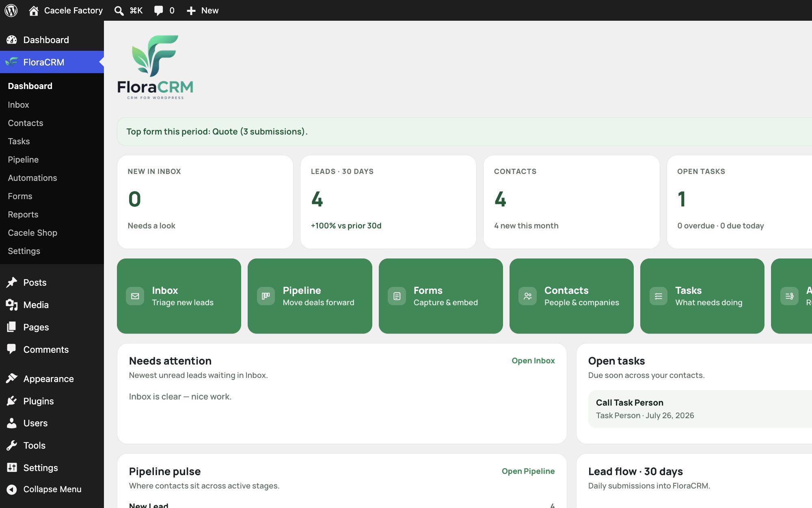Open FloraCRM Settings submenu item
This screenshot has height=508, width=812.
[24, 251]
